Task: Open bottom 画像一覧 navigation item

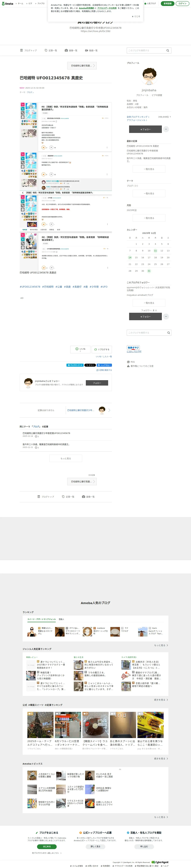Action: [x=88, y=497]
